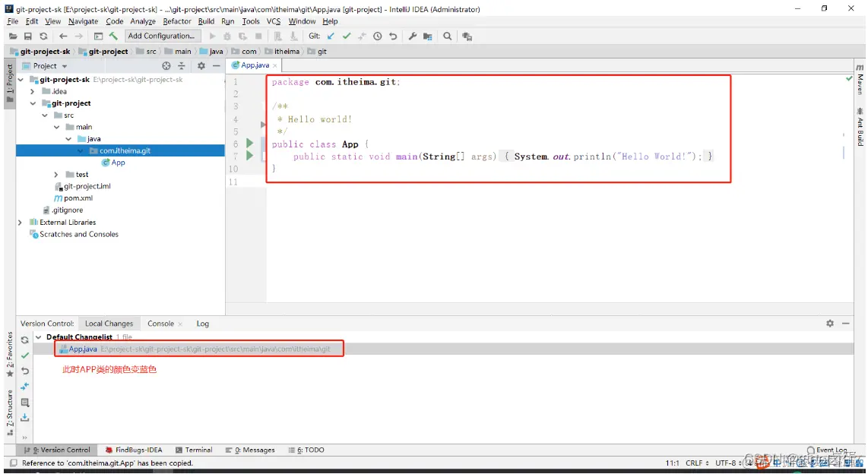Image resolution: width=868 pixels, height=474 pixels.
Task: Build project with the green hammer icon
Action: 113,36
